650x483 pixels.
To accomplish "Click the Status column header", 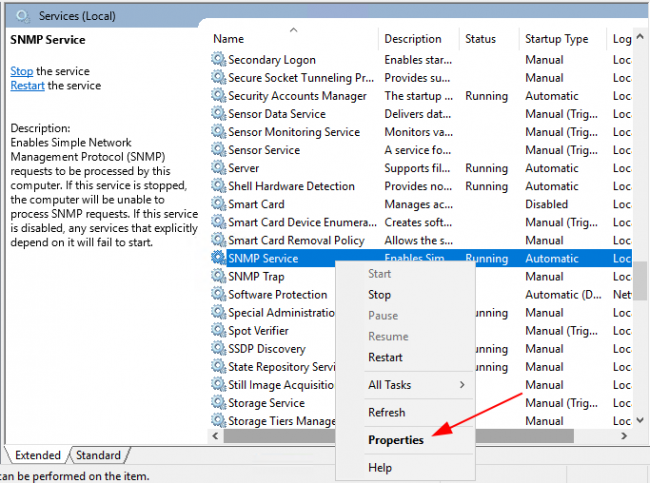I will tap(480, 39).
